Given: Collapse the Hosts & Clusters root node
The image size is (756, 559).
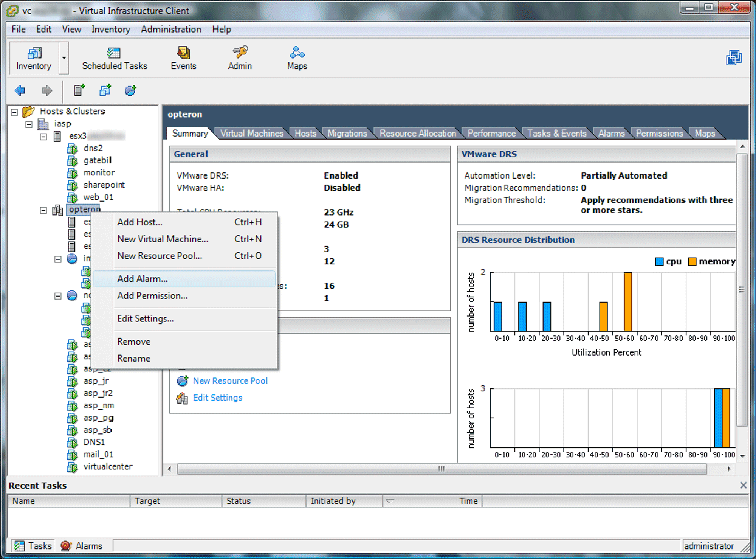Looking at the screenshot, I should pyautogui.click(x=14, y=112).
